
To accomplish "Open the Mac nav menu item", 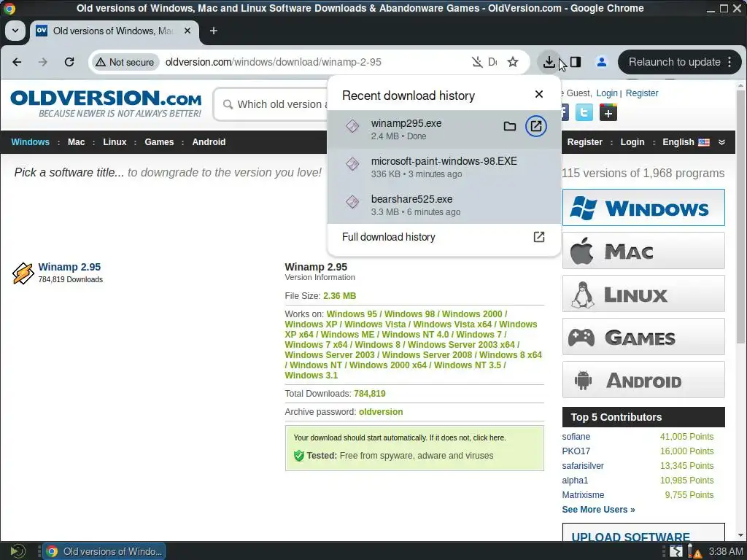I will point(76,142).
